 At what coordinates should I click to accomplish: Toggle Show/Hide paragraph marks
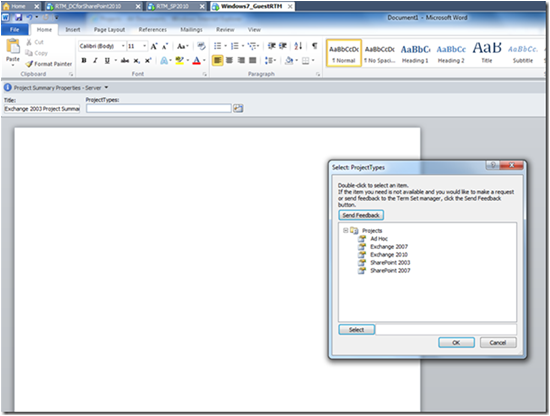(315, 46)
